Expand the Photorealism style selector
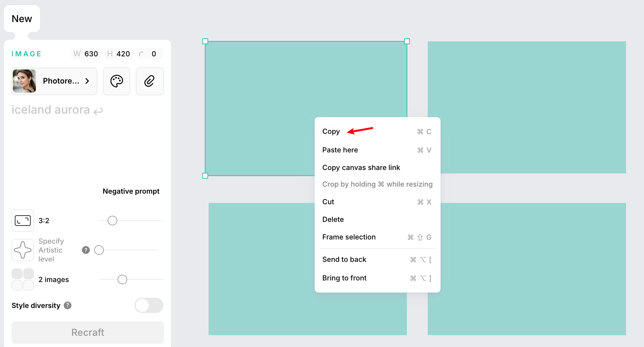The image size is (644, 347). (x=54, y=81)
